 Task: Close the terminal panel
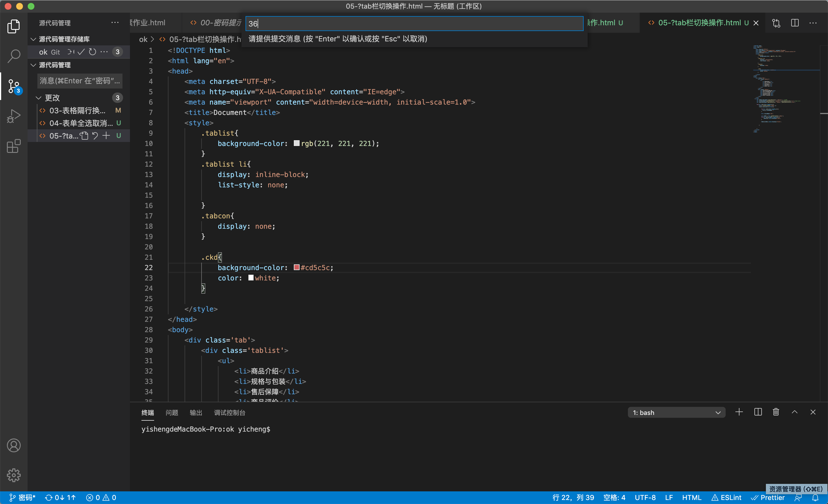813,412
